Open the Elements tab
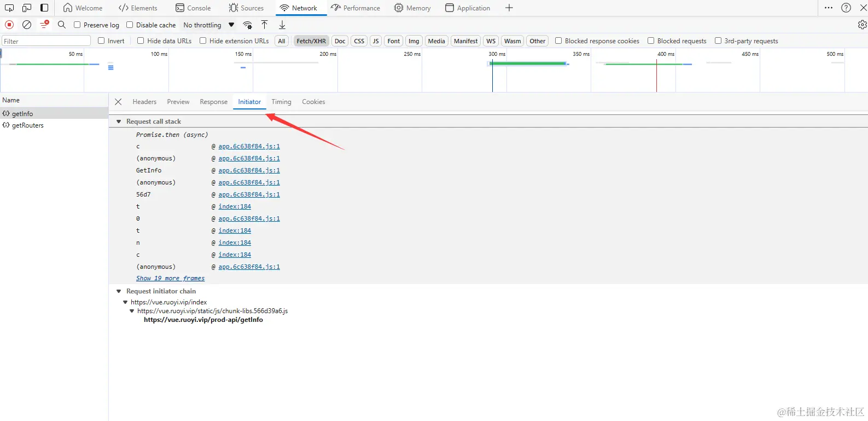Screen dimensions: 868x421 point(138,8)
